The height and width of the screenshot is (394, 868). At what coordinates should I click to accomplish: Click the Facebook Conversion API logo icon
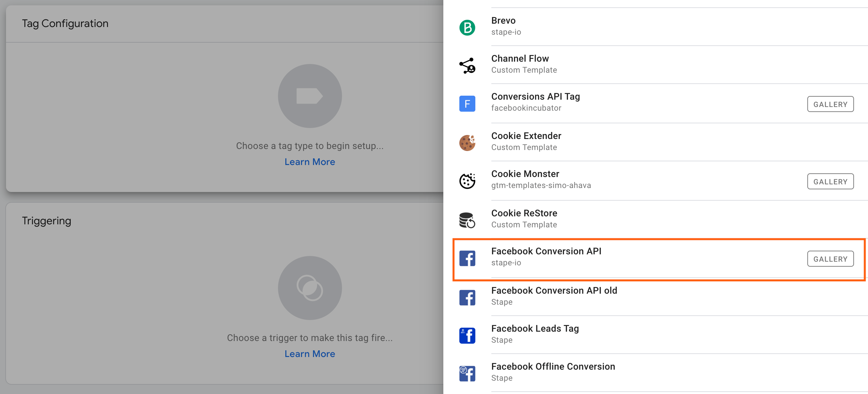(x=467, y=258)
